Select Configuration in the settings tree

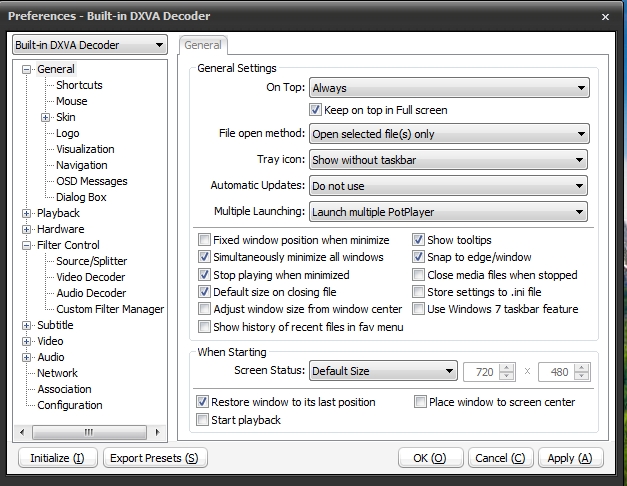click(70, 405)
